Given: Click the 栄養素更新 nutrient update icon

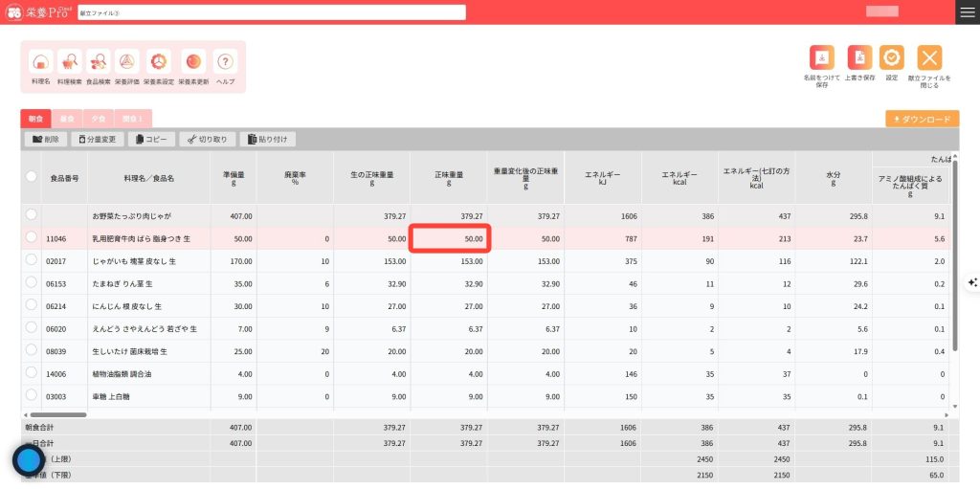Looking at the screenshot, I should point(193,63).
